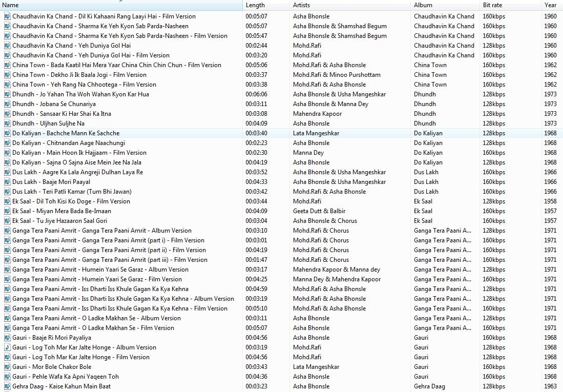Click "Gauri - Log Toh Mar Kar Jalte Honge - Film Version"

tap(81, 357)
